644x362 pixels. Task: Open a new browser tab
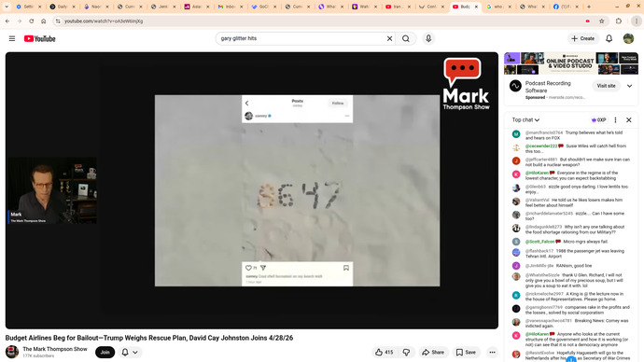pyautogui.click(x=589, y=7)
